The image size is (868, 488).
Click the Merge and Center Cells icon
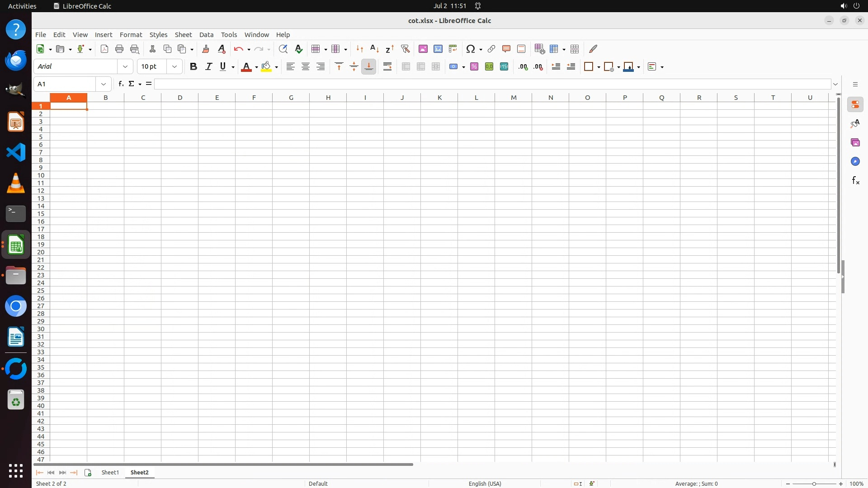406,67
